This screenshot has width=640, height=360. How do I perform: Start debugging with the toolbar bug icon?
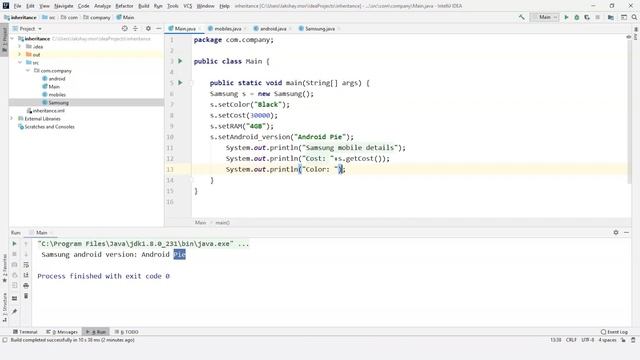tap(577, 17)
